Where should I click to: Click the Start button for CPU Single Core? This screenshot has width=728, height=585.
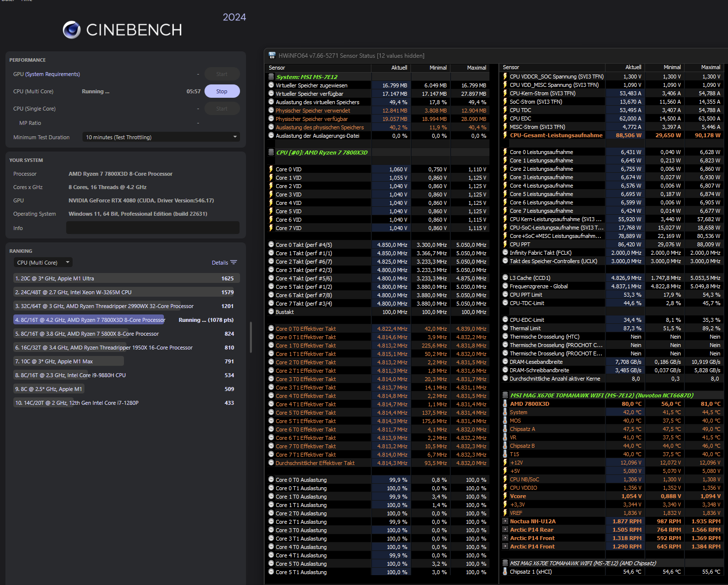pyautogui.click(x=222, y=109)
